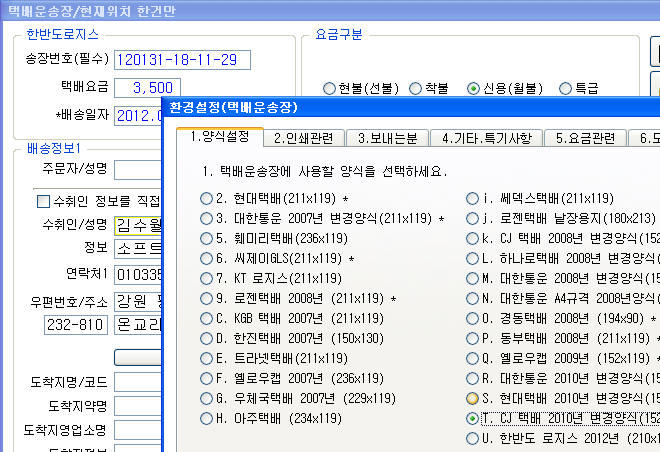Select 2. 현대택배(211x119) form
Screen dimensions: 660x452
206,198
